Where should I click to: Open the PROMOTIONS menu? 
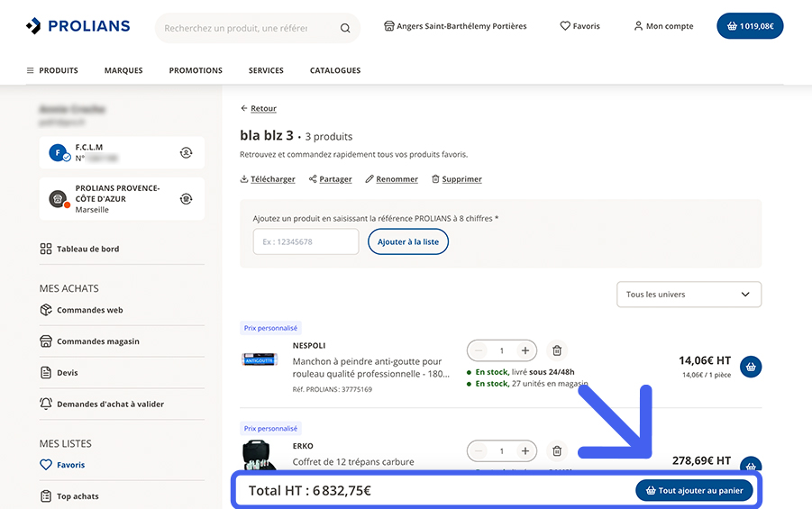coord(196,70)
